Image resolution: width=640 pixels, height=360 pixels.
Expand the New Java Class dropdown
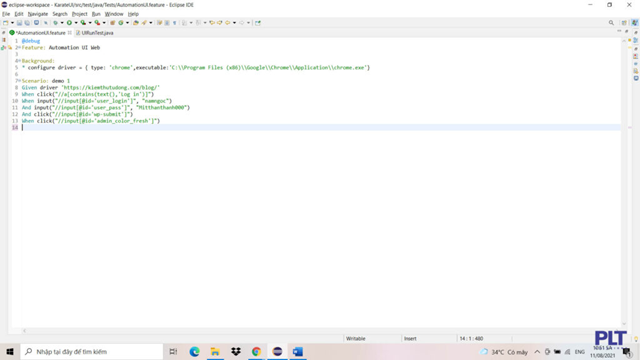[127, 23]
